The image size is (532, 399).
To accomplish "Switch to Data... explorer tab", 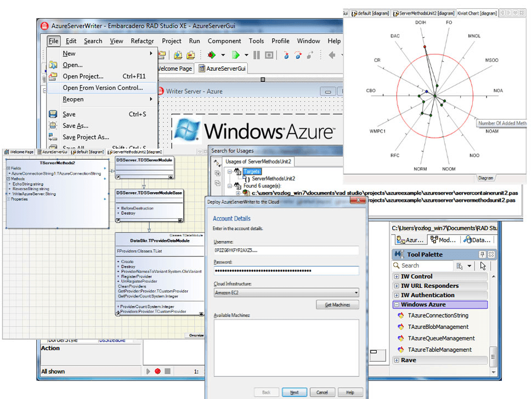I will [x=477, y=240].
